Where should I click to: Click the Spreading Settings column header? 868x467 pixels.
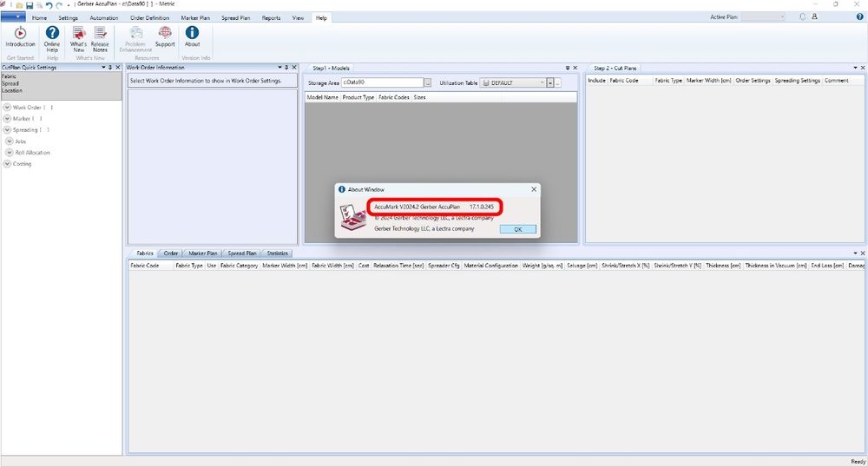(x=797, y=80)
